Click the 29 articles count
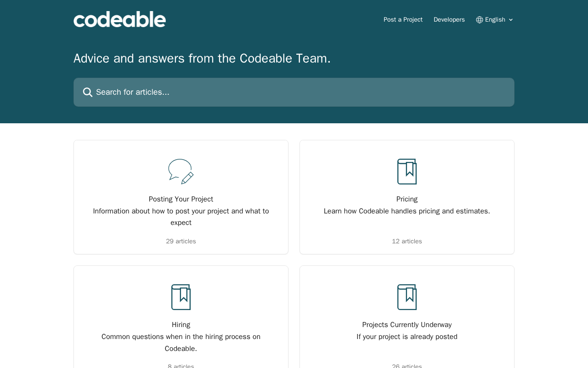 pyautogui.click(x=181, y=241)
